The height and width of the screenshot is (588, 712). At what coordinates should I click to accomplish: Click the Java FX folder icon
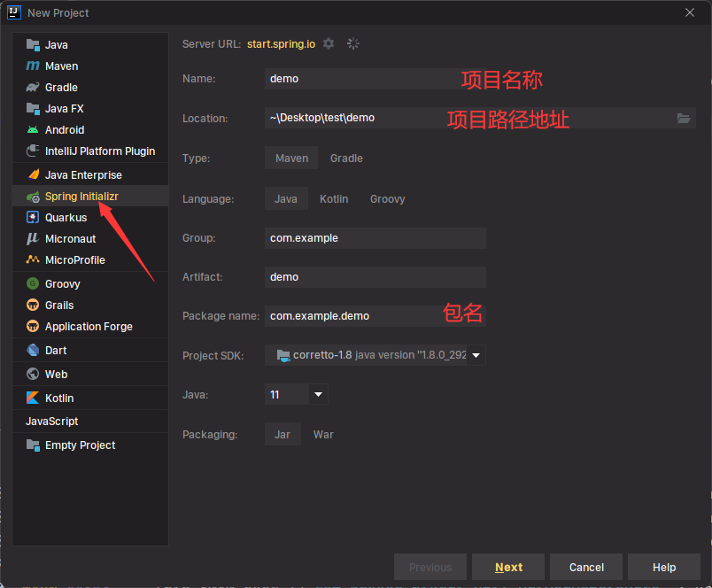click(x=33, y=109)
